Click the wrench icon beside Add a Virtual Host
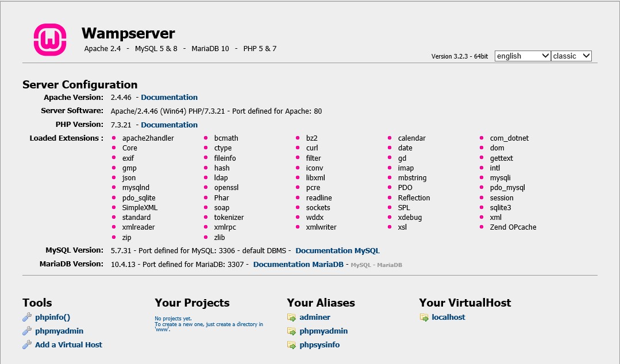Viewport: 620px width, 364px height. pos(26,344)
